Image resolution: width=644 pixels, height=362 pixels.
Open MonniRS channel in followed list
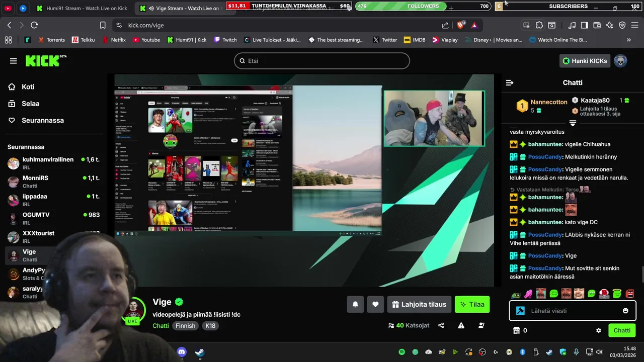click(x=53, y=182)
